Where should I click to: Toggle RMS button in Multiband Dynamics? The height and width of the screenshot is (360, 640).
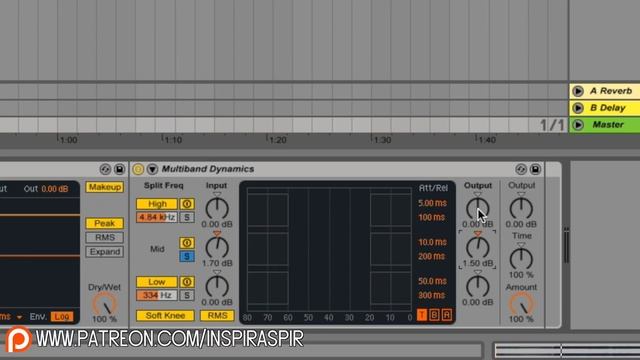(x=217, y=316)
